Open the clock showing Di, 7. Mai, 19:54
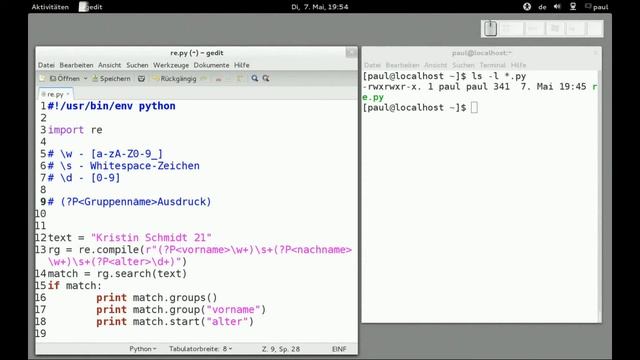The image size is (640, 360). (x=320, y=7)
